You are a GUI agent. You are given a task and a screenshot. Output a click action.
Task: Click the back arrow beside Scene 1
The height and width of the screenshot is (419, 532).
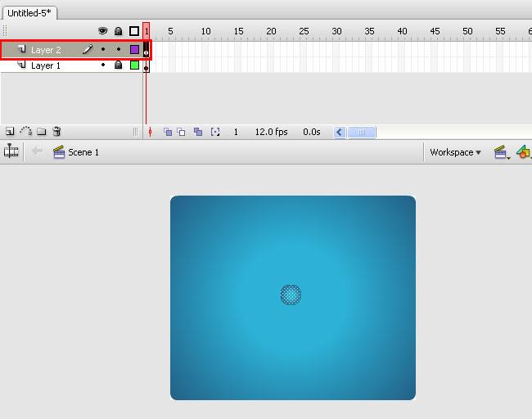coord(37,151)
